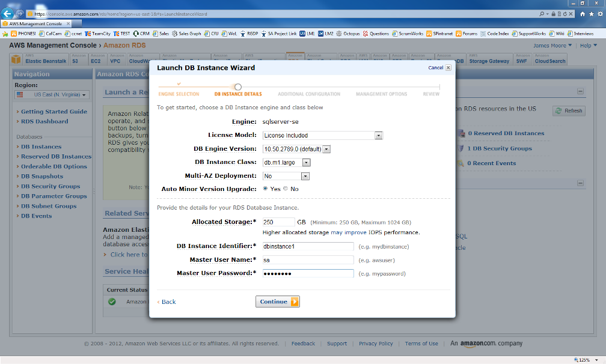606x364 pixels.
Task: Open the SPintranet bookmark
Action: 439,34
